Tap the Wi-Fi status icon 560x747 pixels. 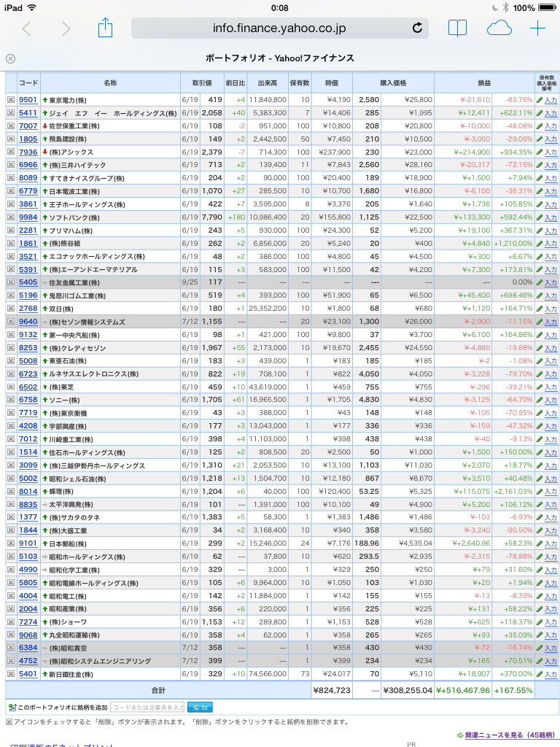click(31, 7)
